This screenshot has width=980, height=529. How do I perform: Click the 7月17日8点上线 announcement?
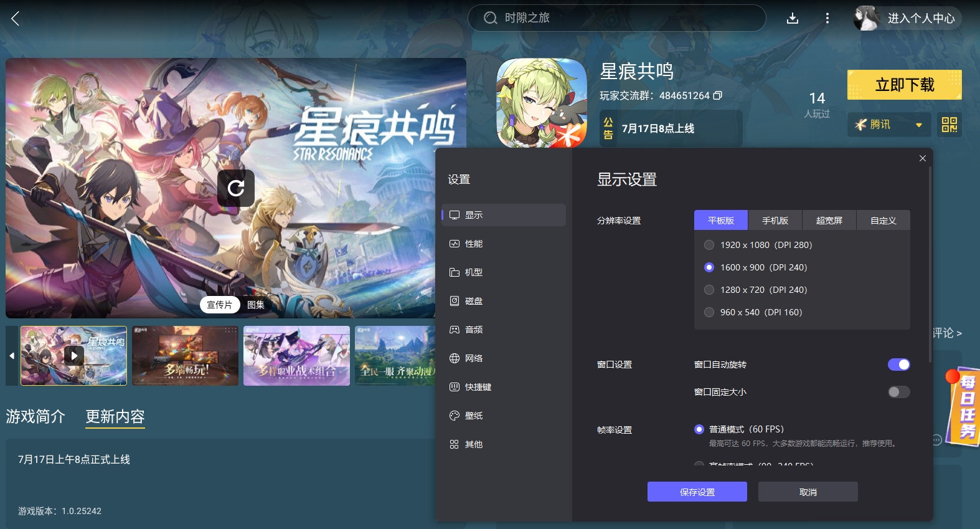[x=671, y=128]
